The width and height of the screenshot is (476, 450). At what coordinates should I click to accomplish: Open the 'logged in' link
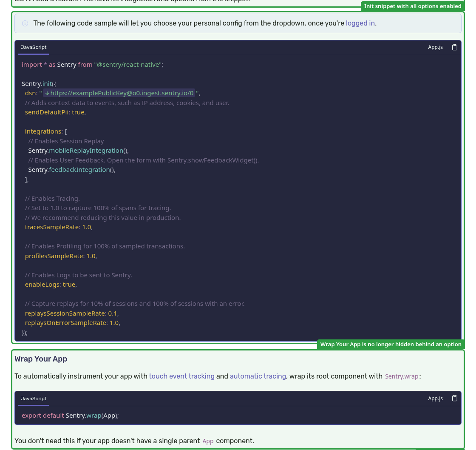click(360, 23)
